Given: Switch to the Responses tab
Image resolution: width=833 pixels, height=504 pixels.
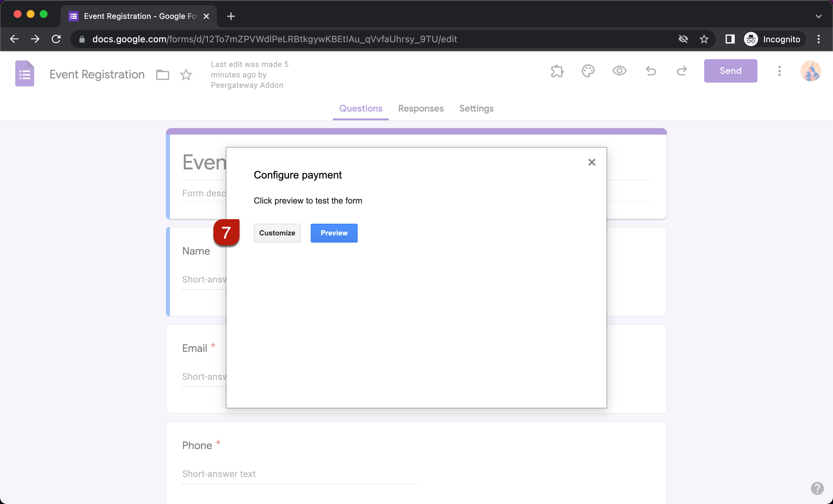Looking at the screenshot, I should (x=420, y=108).
